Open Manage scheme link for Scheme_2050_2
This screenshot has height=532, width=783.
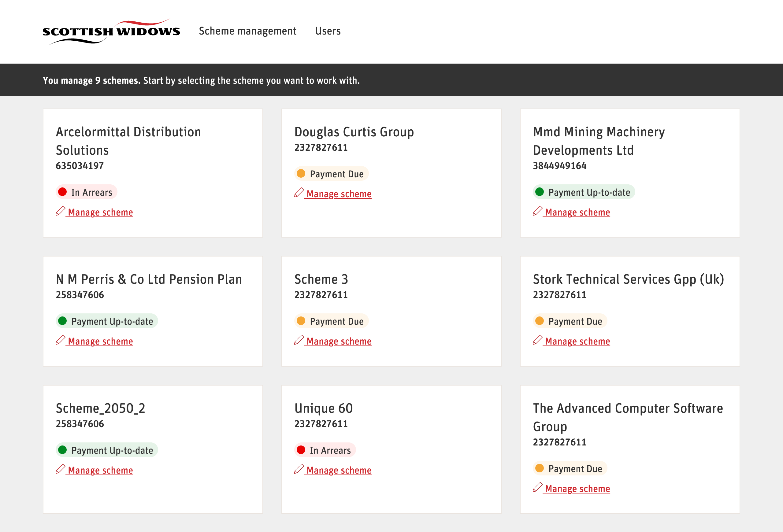point(100,470)
